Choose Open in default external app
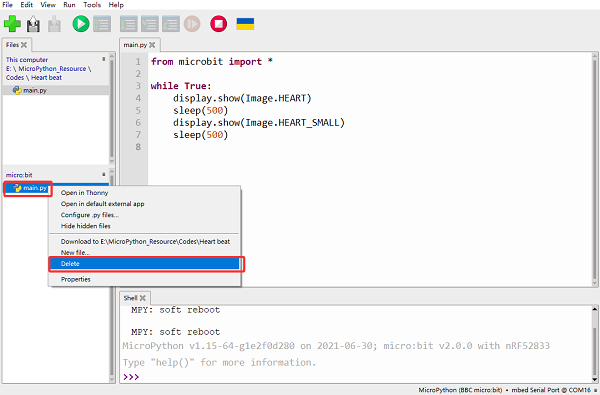600x395 pixels. 145,204
